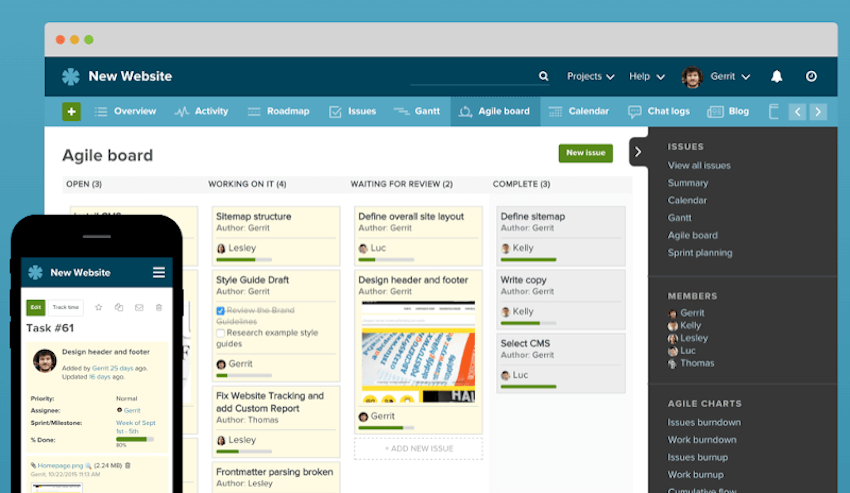Screen dimensions: 850x493
Task: Delete Homepage.png attachment on phone
Action: pos(128,465)
